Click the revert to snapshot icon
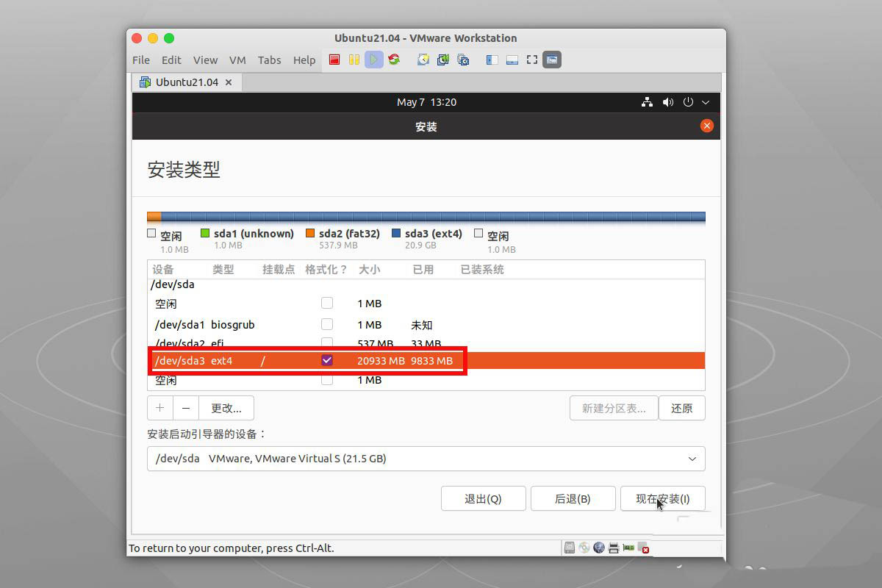The width and height of the screenshot is (882, 588). 443,60
